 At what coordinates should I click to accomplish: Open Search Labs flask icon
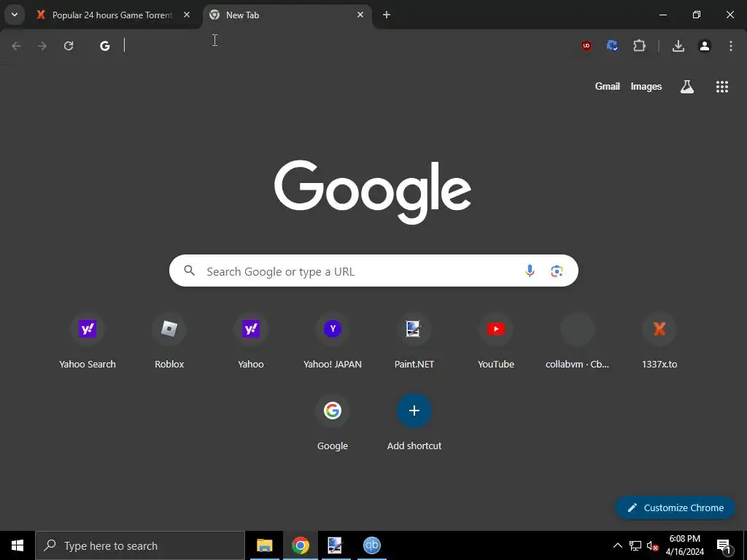pyautogui.click(x=687, y=86)
